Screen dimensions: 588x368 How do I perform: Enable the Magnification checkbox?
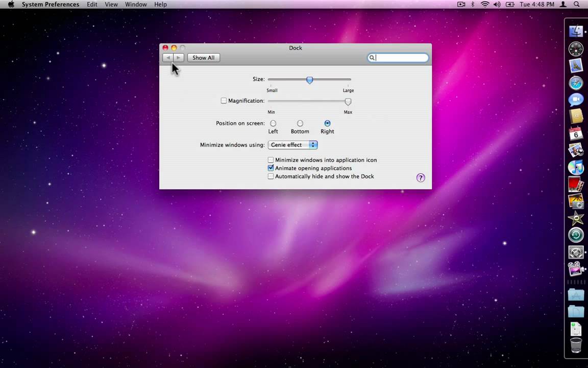(224, 101)
